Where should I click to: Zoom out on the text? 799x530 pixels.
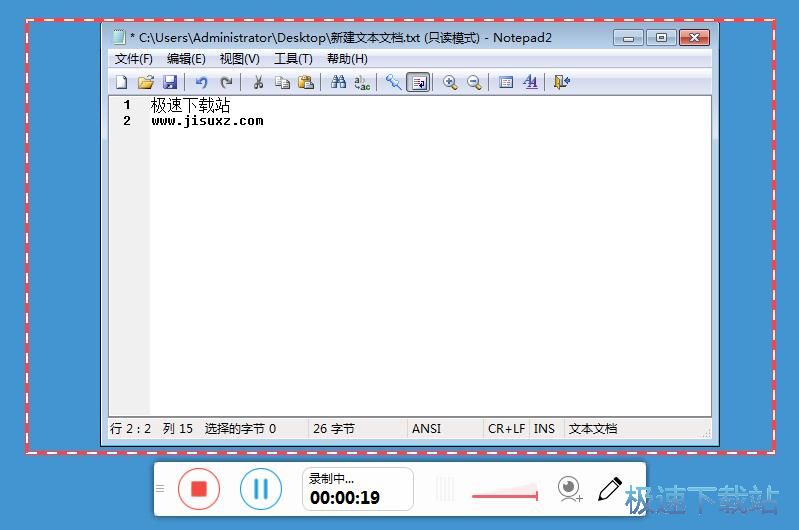474,82
